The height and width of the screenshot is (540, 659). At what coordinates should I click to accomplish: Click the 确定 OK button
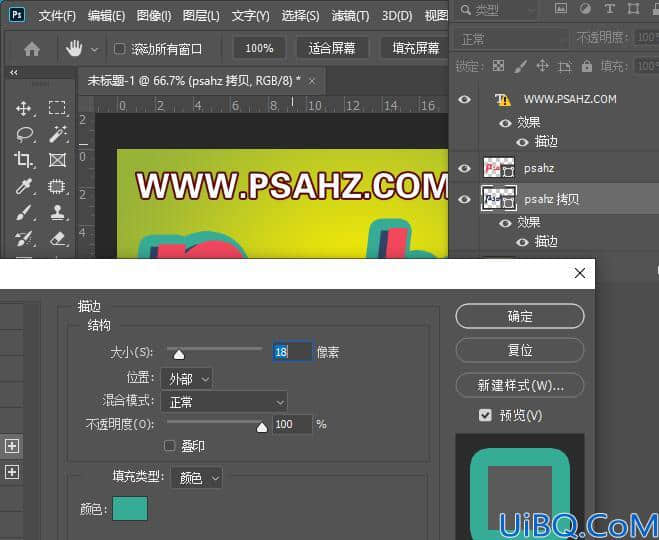[x=520, y=316]
